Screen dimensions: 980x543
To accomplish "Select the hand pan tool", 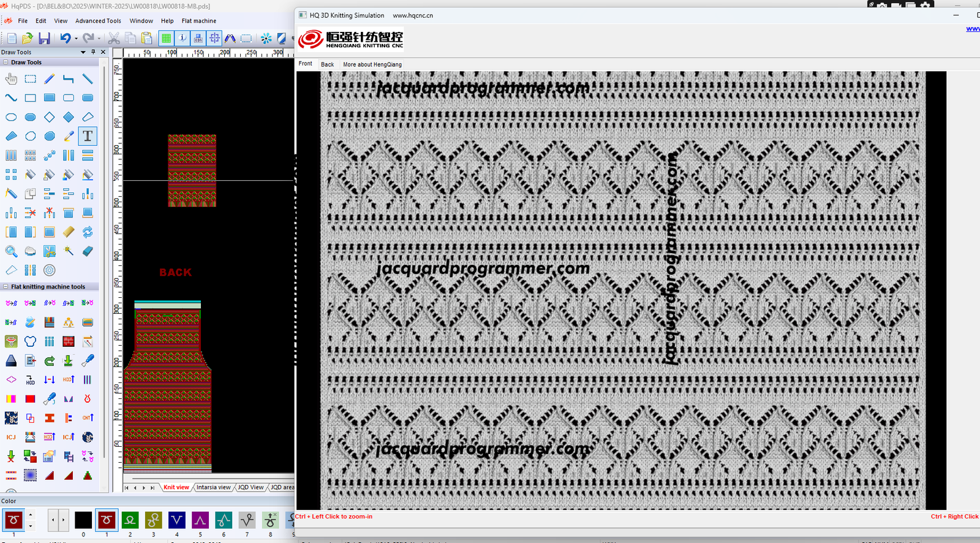I will pyautogui.click(x=11, y=78).
